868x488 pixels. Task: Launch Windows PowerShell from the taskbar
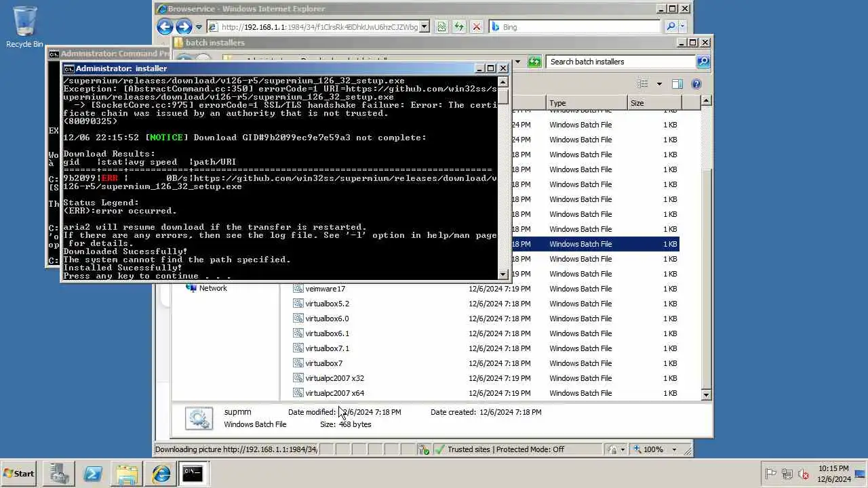pyautogui.click(x=93, y=474)
